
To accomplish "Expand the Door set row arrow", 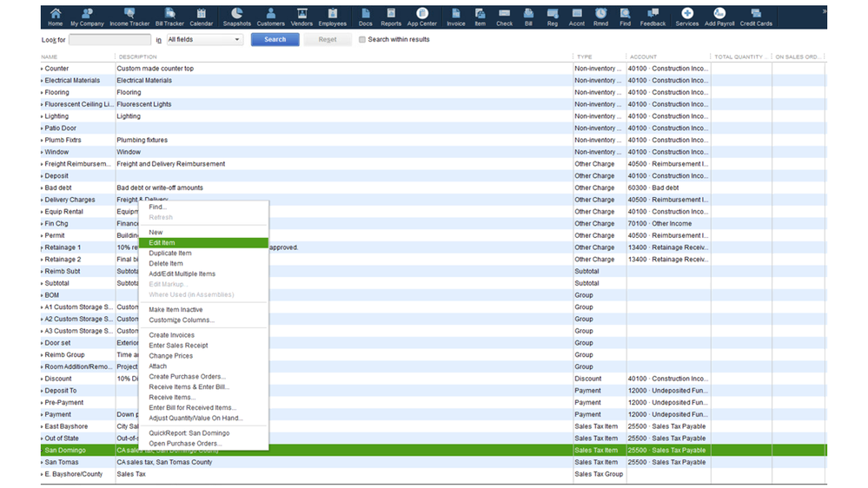I will (42, 343).
